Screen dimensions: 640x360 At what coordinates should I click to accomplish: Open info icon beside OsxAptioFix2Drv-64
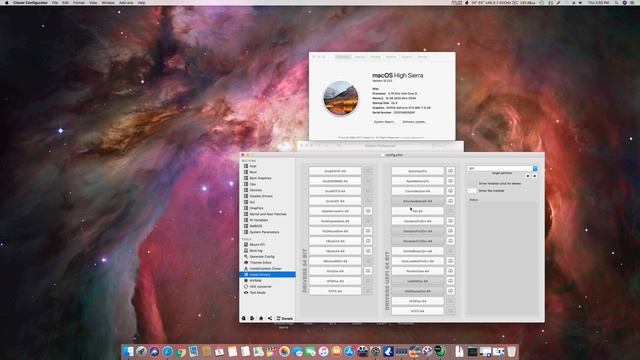click(451, 231)
